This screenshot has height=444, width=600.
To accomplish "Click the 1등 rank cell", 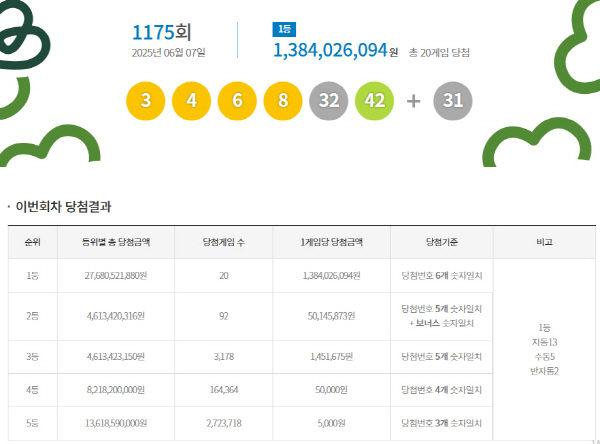I will [x=33, y=276].
